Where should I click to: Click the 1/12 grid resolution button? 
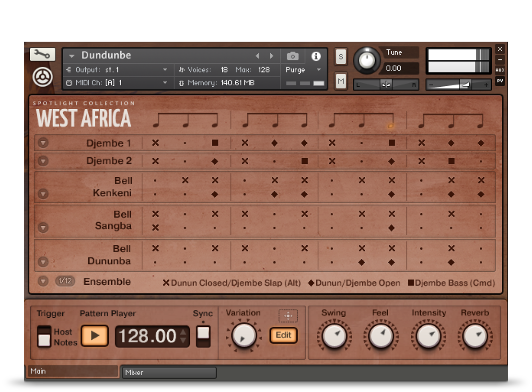click(x=65, y=281)
